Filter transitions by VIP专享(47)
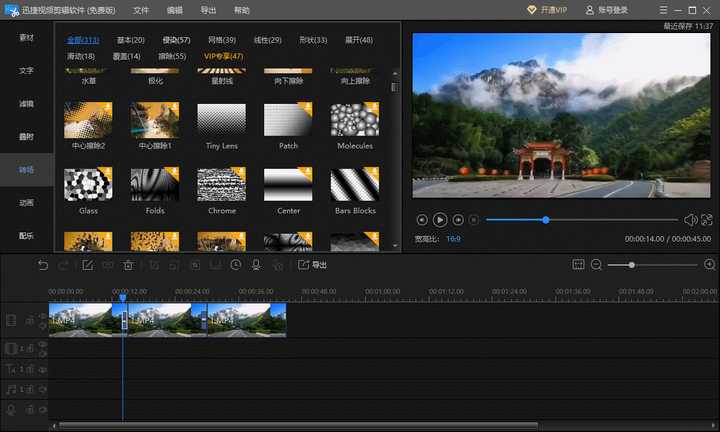Image resolution: width=720 pixels, height=432 pixels. tap(224, 56)
